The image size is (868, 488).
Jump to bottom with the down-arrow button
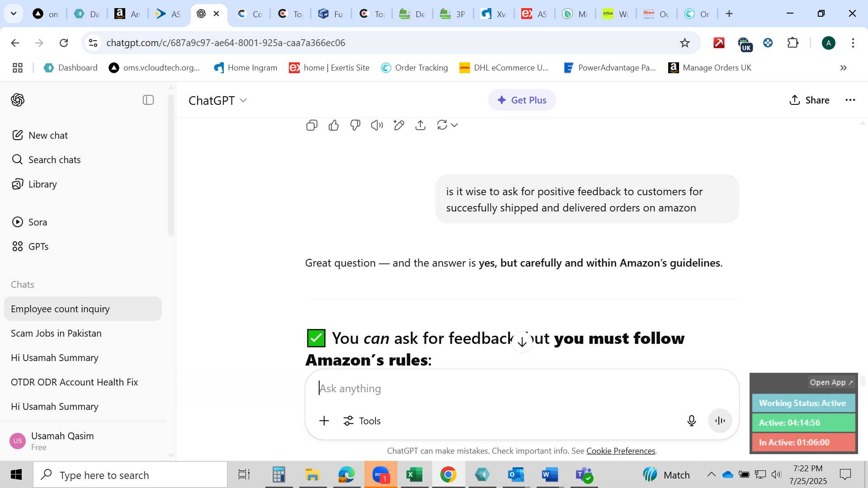tap(522, 342)
